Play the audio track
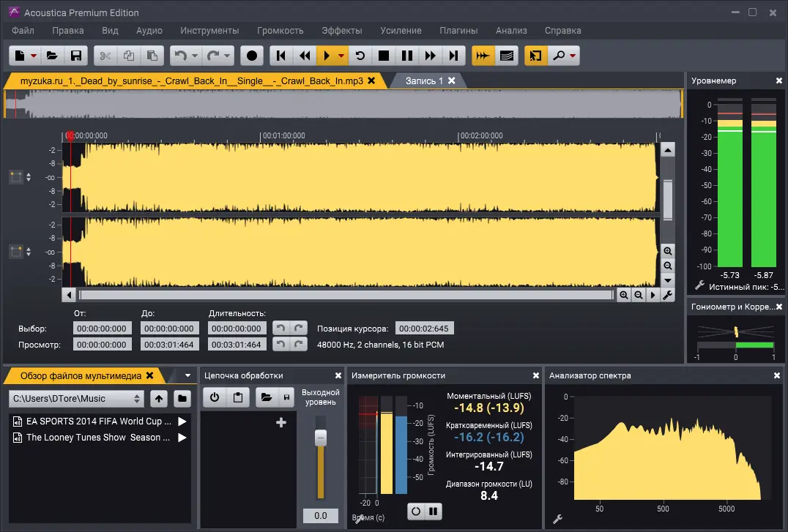Viewport: 788px width, 532px height. pyautogui.click(x=326, y=56)
